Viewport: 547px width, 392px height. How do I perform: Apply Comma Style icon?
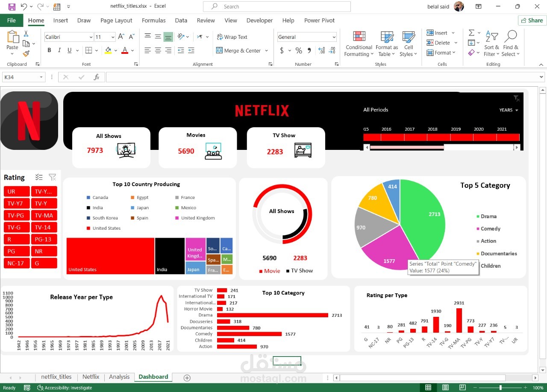point(309,50)
